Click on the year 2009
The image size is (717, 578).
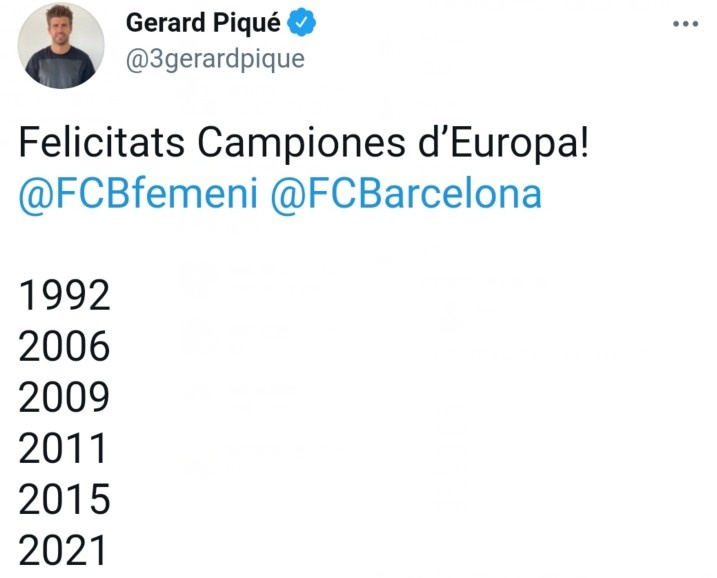click(64, 397)
